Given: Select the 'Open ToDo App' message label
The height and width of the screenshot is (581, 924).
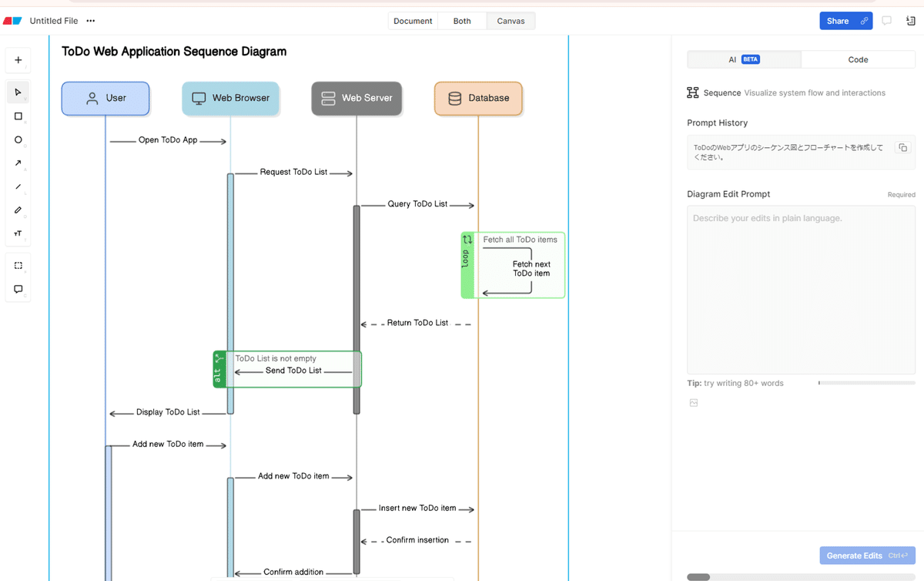Looking at the screenshot, I should 168,140.
